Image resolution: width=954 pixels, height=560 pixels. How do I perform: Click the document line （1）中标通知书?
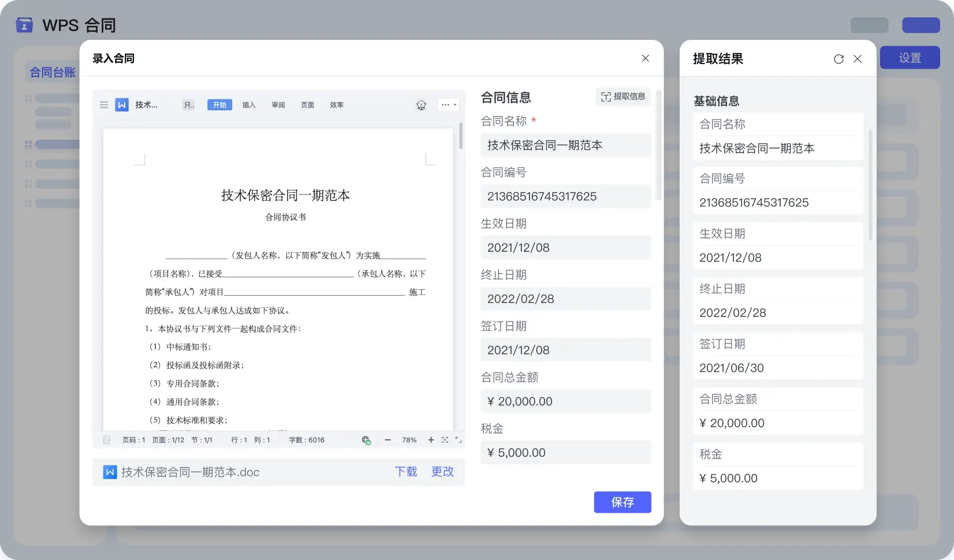[178, 347]
